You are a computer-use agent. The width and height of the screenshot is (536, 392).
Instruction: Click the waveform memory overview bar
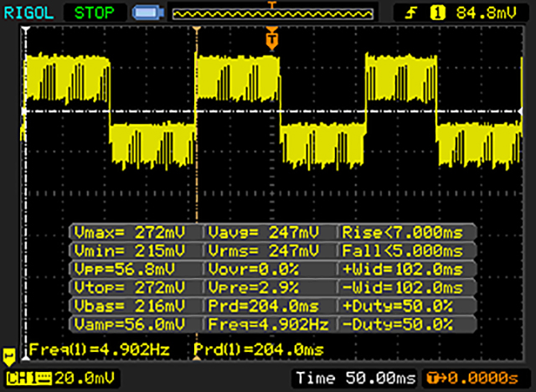(x=272, y=13)
